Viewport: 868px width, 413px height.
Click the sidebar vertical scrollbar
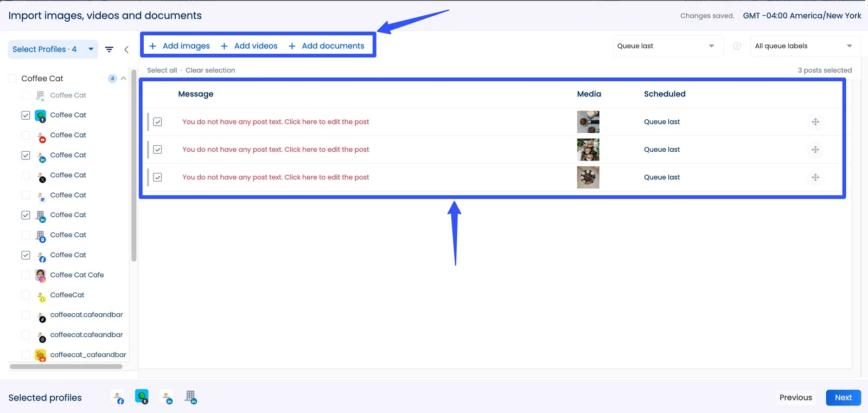[133, 165]
